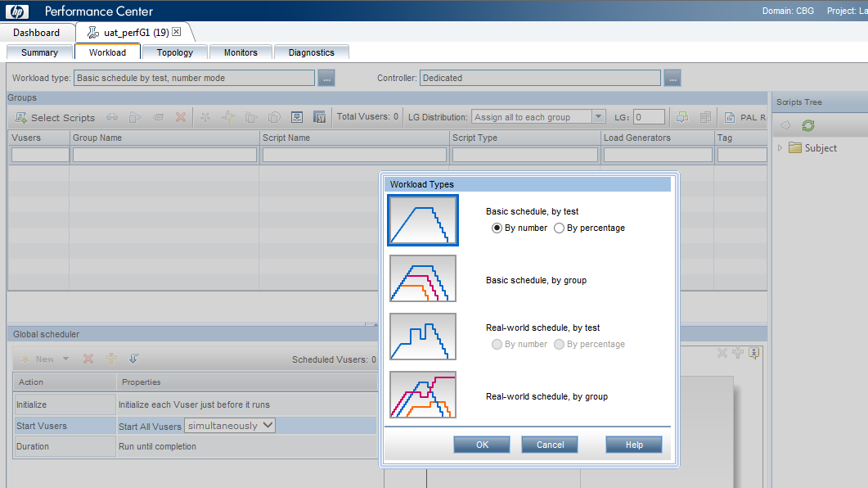Switch to the Dashboard tab

pyautogui.click(x=37, y=33)
